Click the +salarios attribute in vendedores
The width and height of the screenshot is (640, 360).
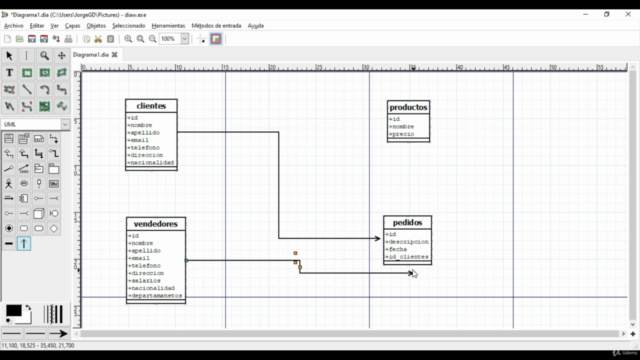144,281
